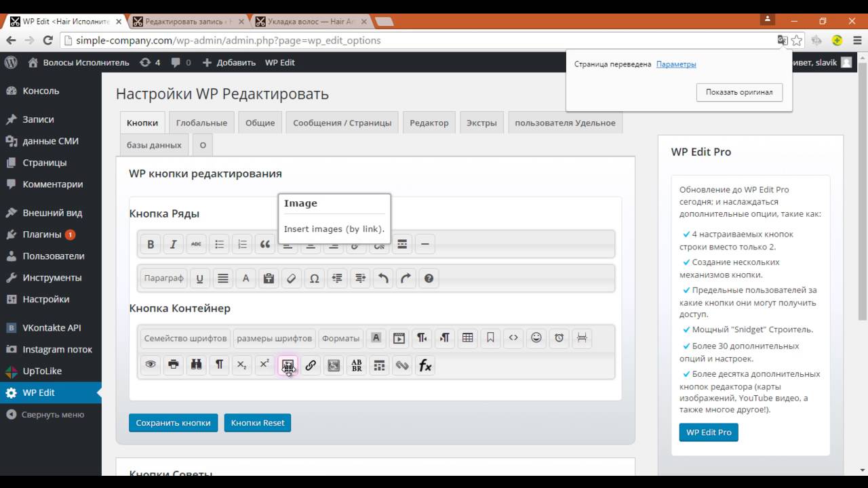Screen dimensions: 868x488
Task: Click the ABBR line break button
Action: click(x=356, y=365)
